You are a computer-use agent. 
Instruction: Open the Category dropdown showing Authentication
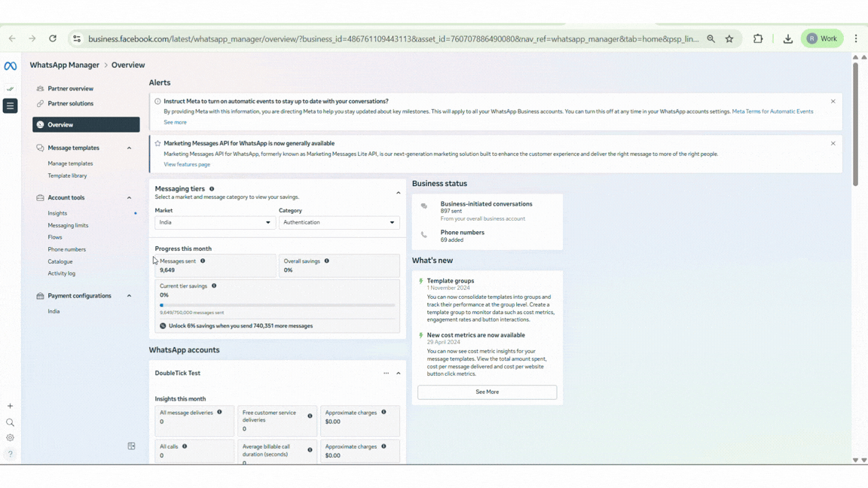tap(339, 223)
